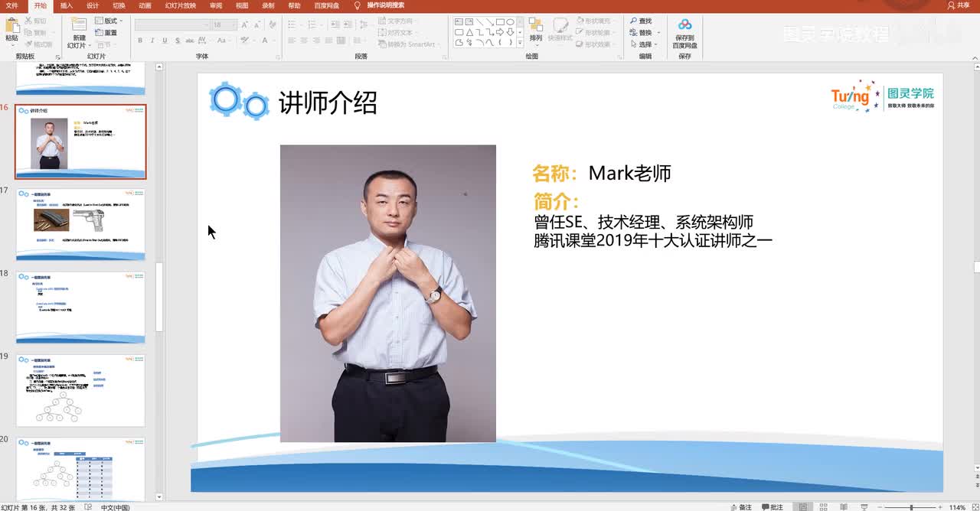Increase font size with the large A

click(x=244, y=24)
